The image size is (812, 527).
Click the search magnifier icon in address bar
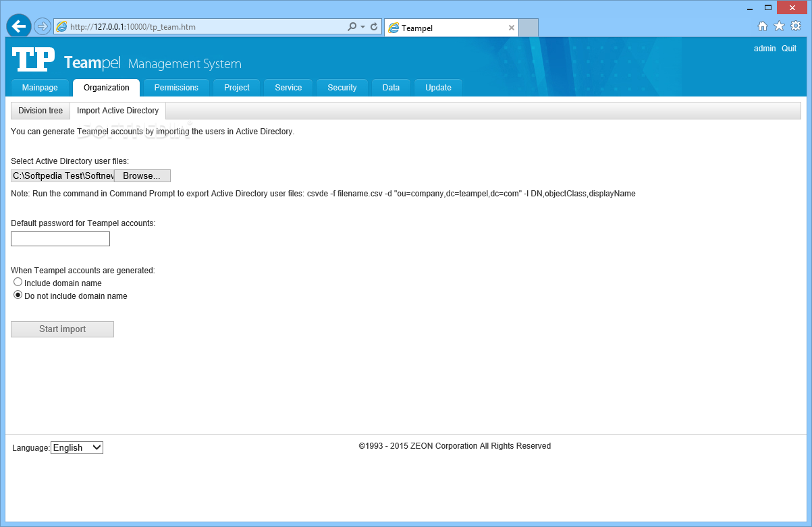352,27
